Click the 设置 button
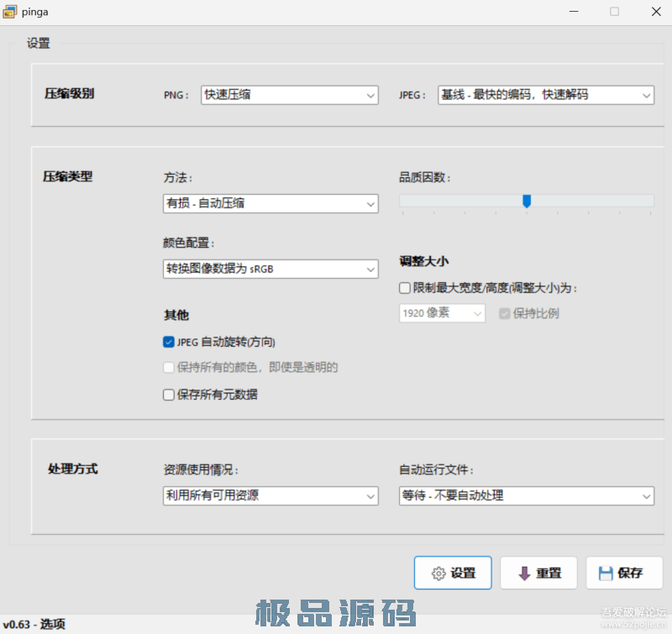The image size is (672, 634). click(x=453, y=573)
